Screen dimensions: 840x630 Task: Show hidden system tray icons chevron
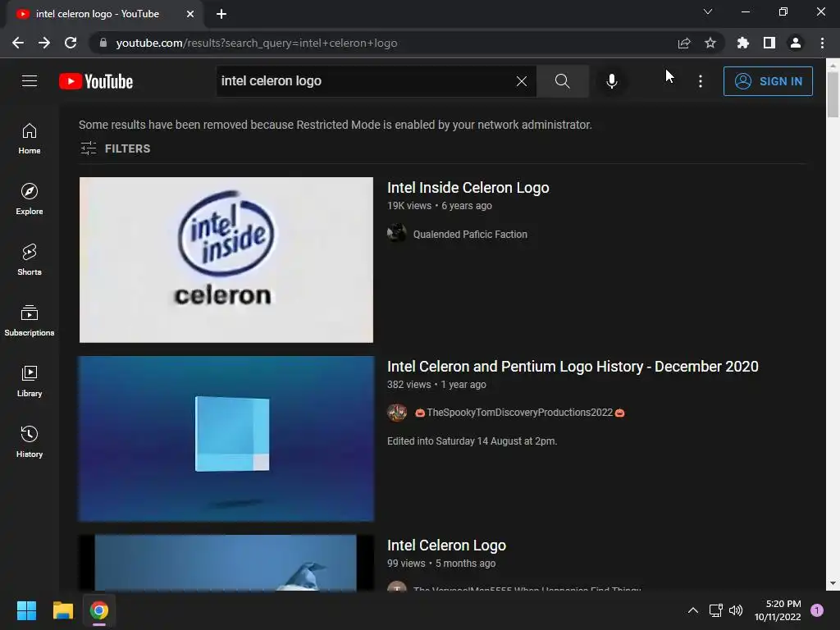tap(692, 610)
